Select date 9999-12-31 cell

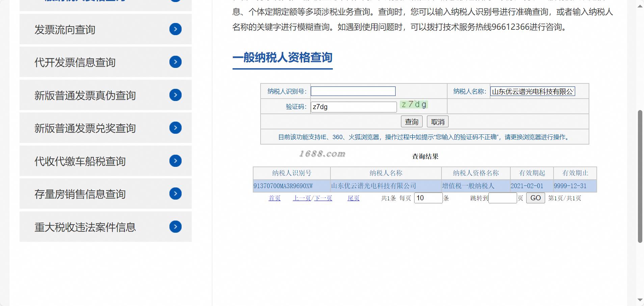(575, 186)
